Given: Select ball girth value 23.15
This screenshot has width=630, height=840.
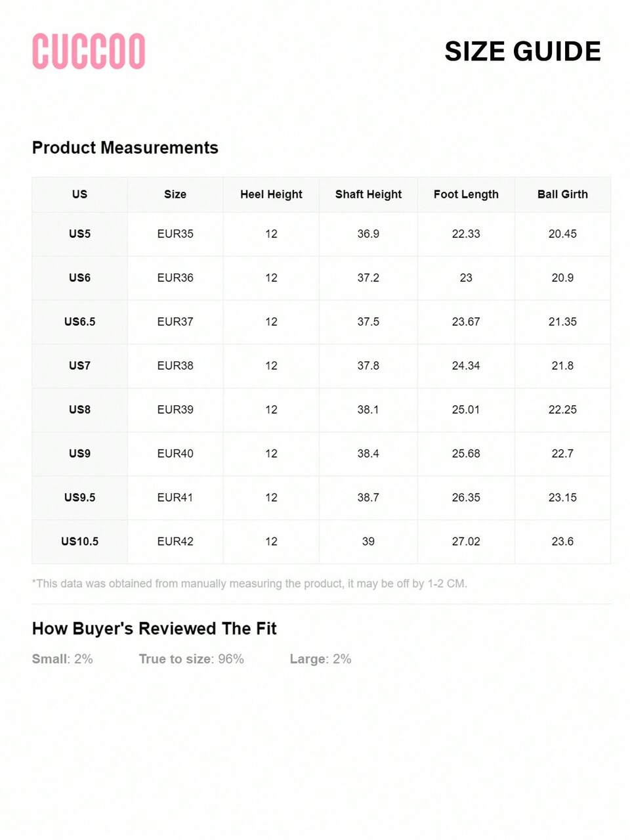Looking at the screenshot, I should pos(562,498).
